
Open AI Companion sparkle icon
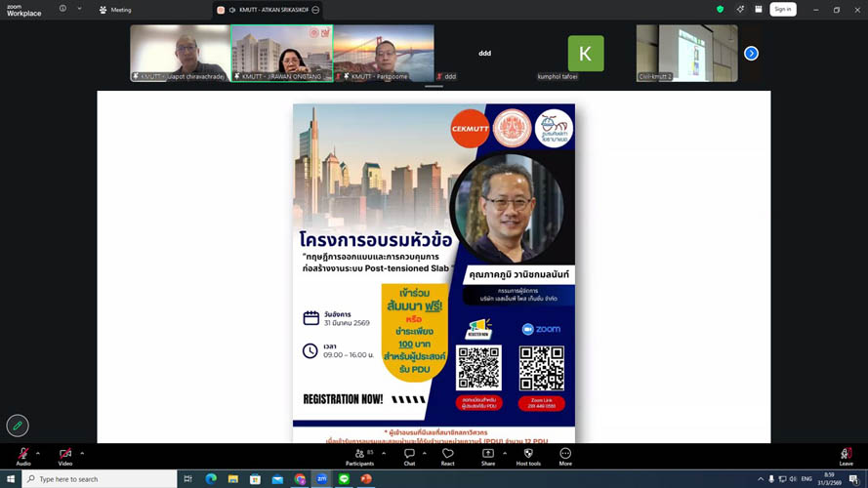tap(740, 10)
